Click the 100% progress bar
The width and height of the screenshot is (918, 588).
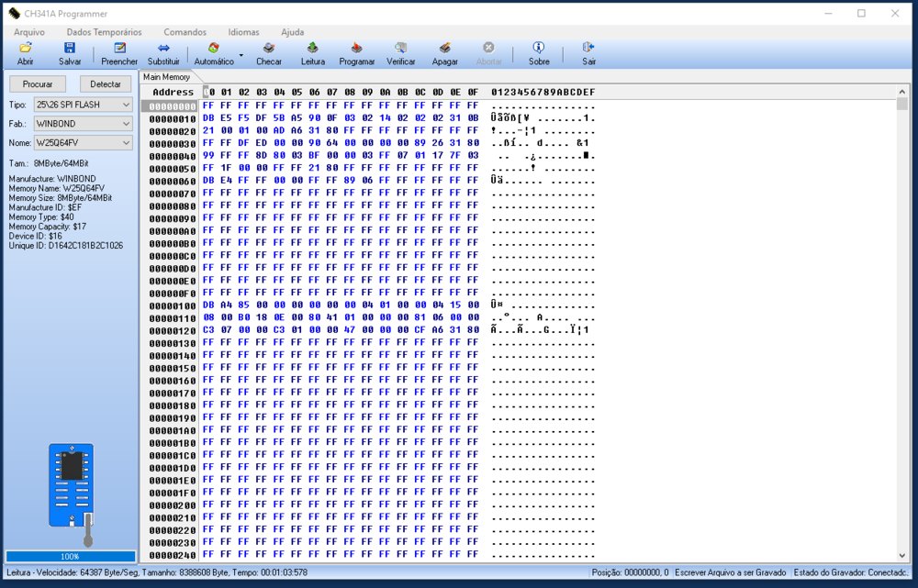pos(70,556)
